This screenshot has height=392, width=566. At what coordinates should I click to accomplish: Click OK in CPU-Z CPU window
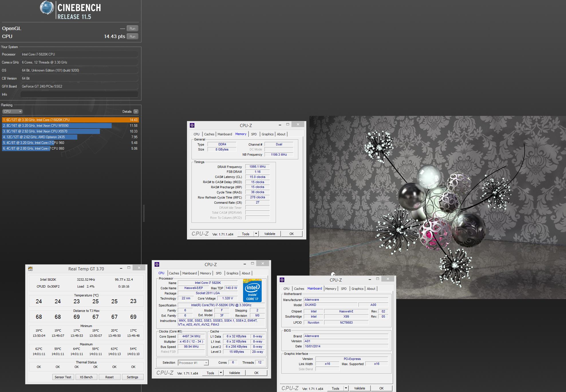(256, 373)
